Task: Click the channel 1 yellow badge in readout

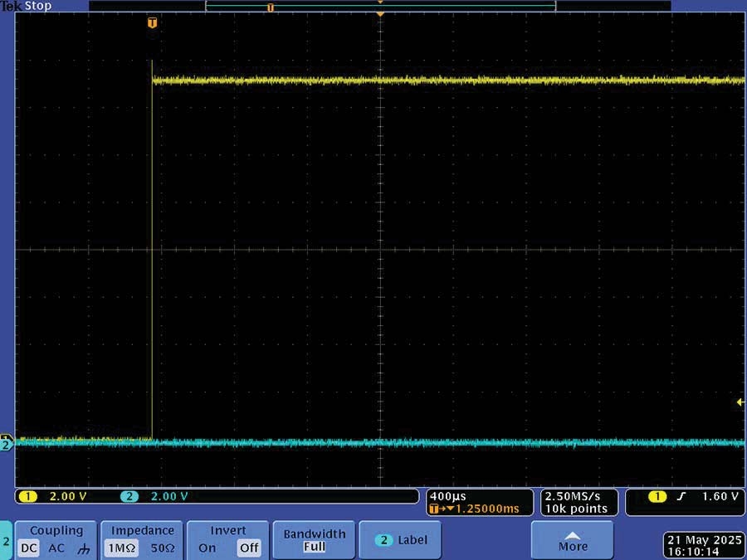Action: coord(27,497)
